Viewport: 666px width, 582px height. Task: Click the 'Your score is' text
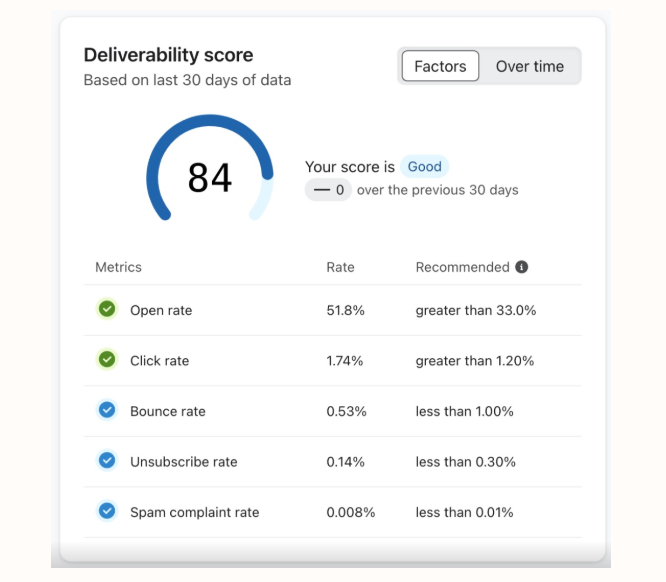350,167
